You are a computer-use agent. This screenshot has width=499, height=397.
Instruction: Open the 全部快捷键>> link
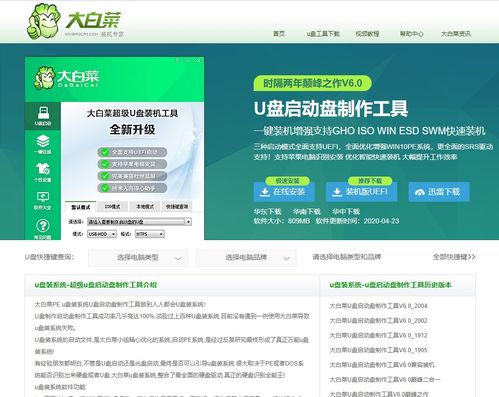(454, 257)
